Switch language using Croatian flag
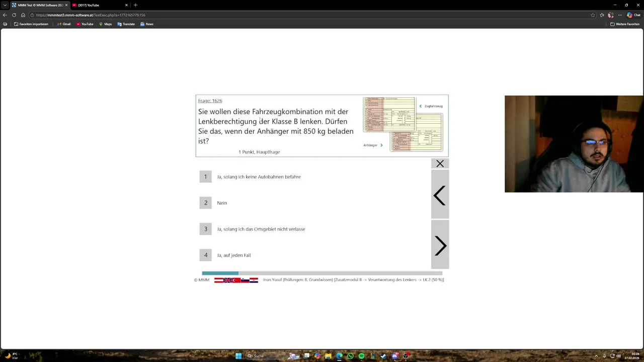Image resolution: width=644 pixels, height=362 pixels. pyautogui.click(x=254, y=280)
